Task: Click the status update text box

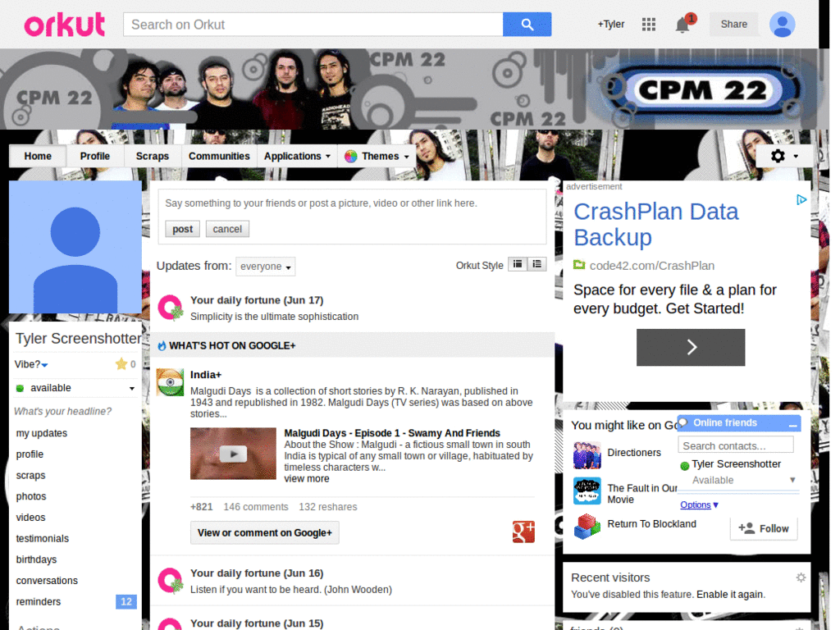Action: 352,203
